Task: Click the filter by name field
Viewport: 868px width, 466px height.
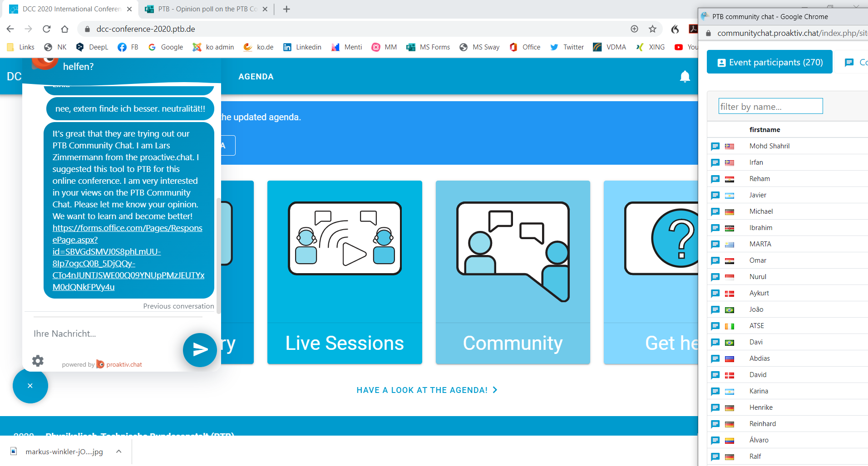Action: point(770,106)
